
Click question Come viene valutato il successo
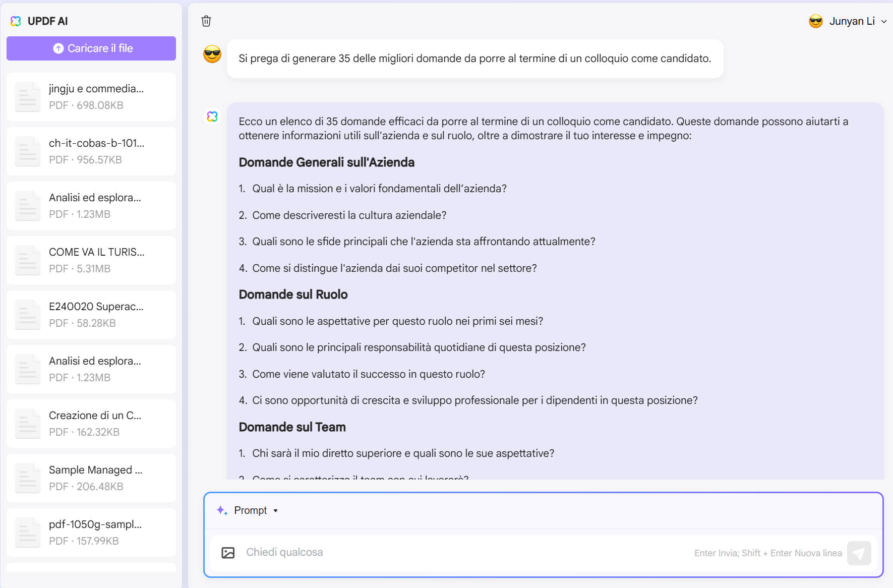pyautogui.click(x=368, y=374)
